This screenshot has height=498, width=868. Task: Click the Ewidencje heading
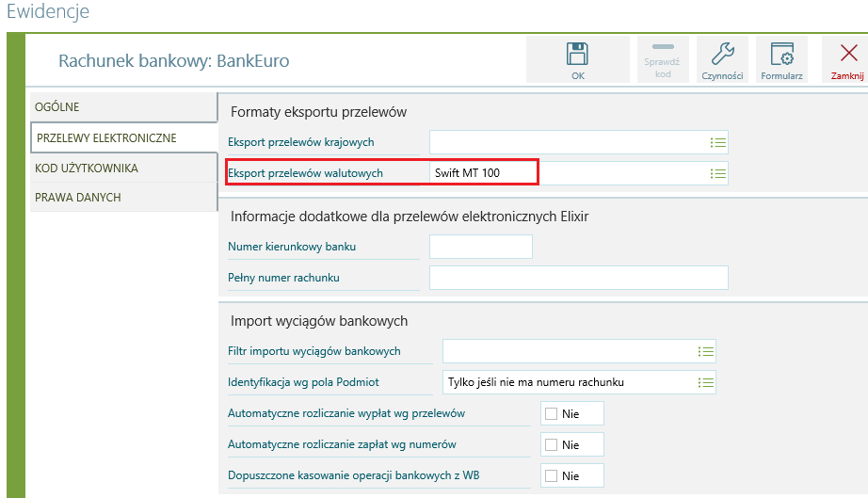tap(48, 11)
